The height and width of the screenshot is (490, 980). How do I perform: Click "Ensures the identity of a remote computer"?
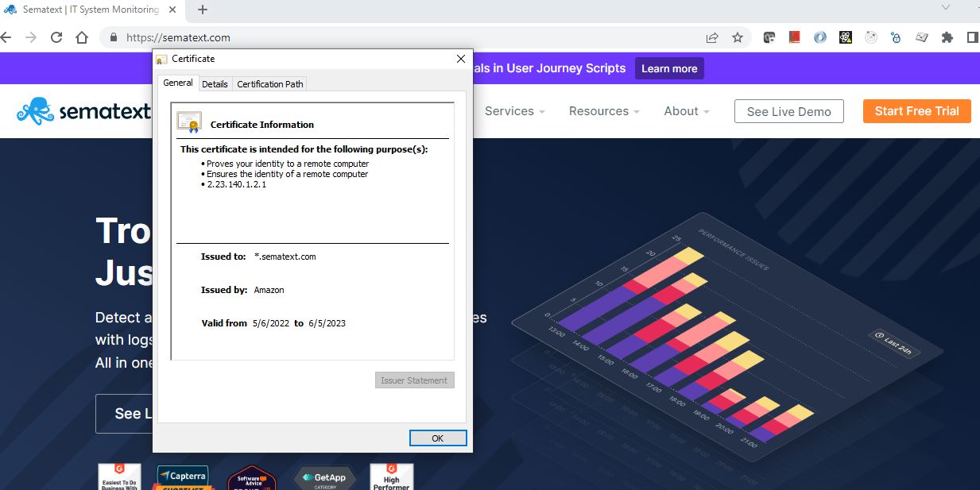point(288,174)
